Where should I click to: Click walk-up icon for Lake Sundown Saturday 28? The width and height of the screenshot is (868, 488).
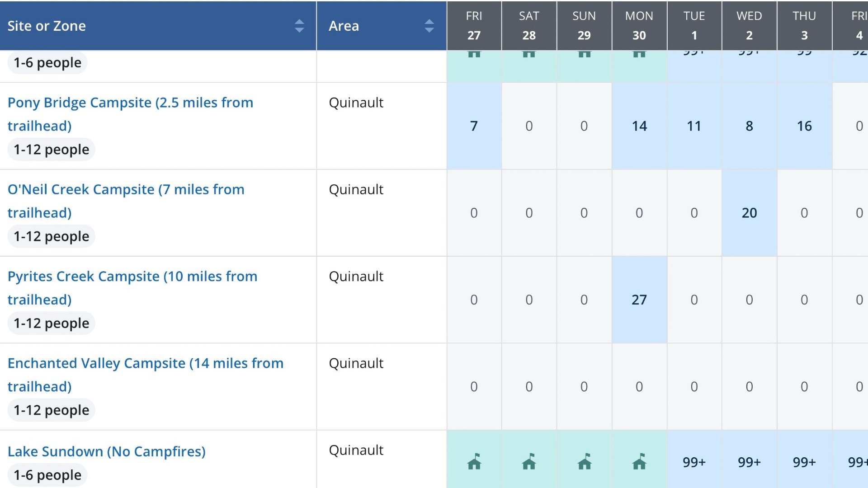[529, 462]
